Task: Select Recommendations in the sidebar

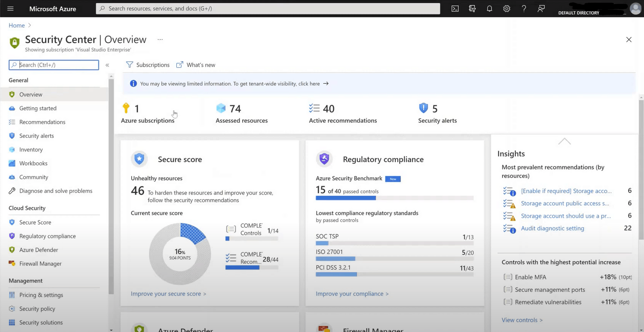Action: point(42,122)
